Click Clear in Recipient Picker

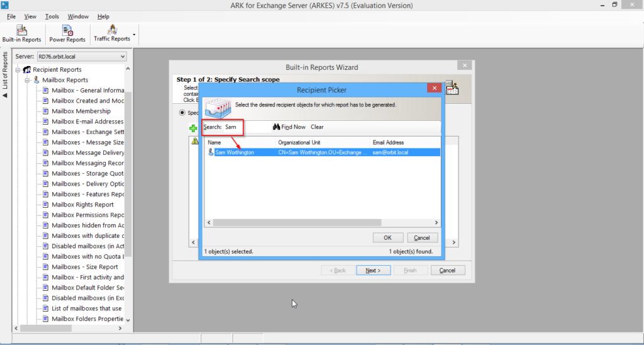[x=317, y=127]
